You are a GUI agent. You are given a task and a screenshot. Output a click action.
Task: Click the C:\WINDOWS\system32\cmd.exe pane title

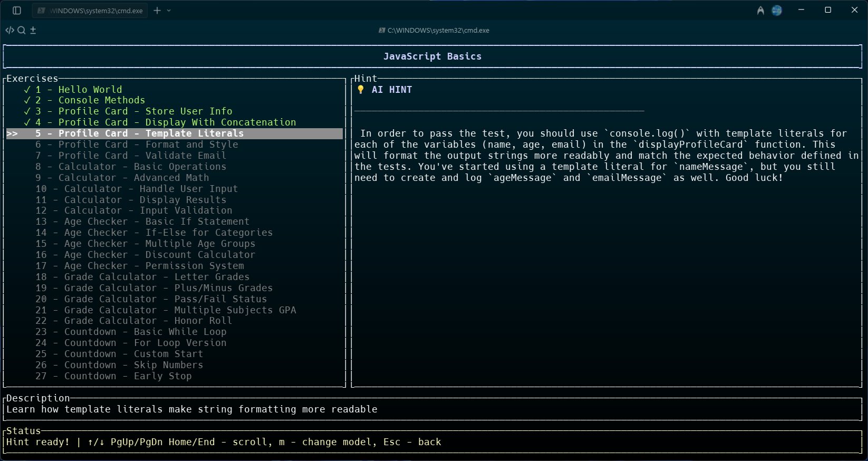coord(434,31)
